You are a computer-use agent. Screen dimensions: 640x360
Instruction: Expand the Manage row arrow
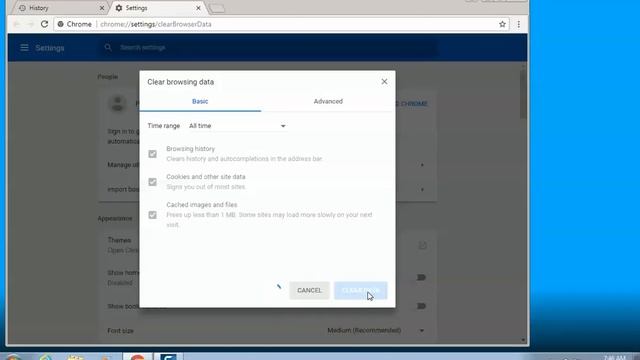(x=422, y=165)
